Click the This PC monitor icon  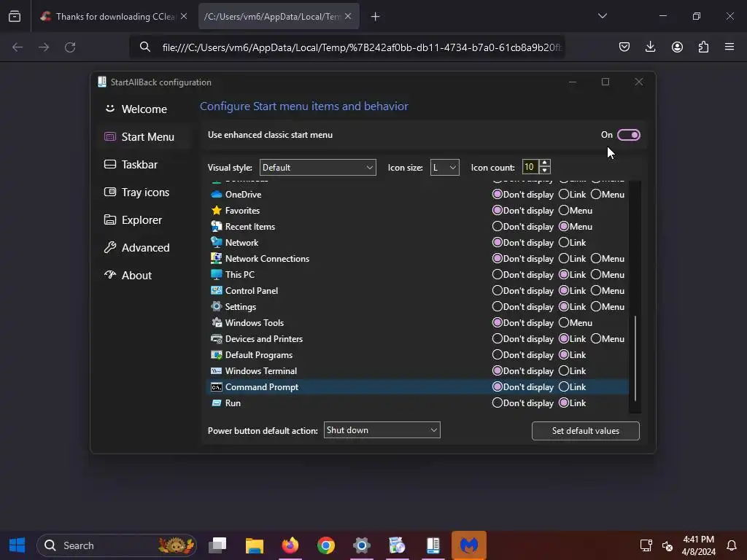coord(216,275)
